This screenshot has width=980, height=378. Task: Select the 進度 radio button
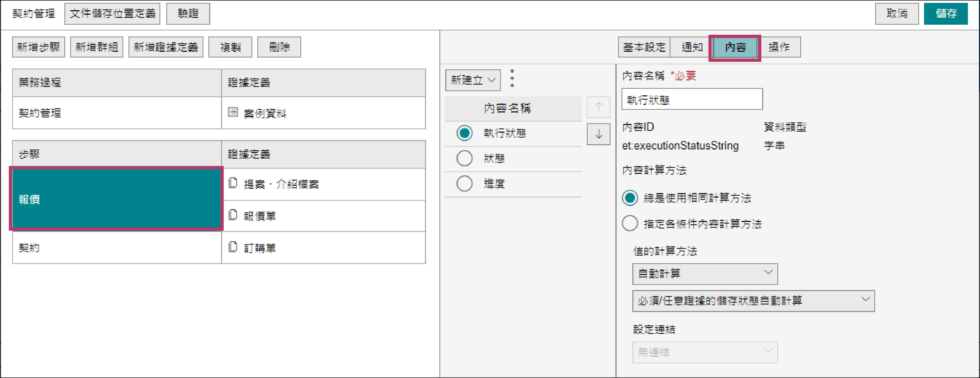click(464, 184)
